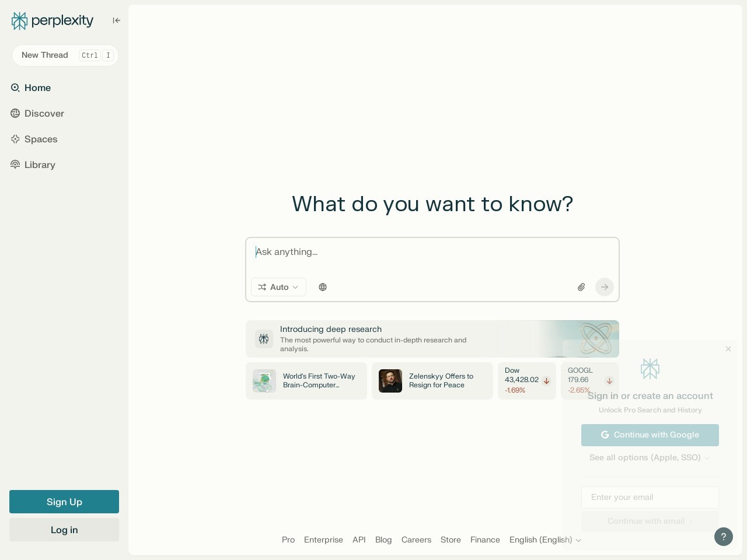
Task: Expand See all options (Apple, SSO)
Action: 650,457
